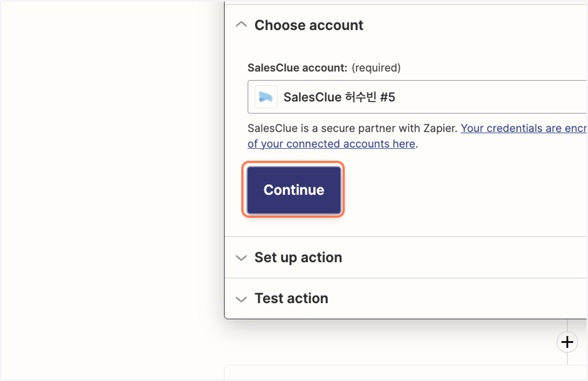Click the blank space in the Set up action row
This screenshot has height=381, width=588.
tap(465, 257)
